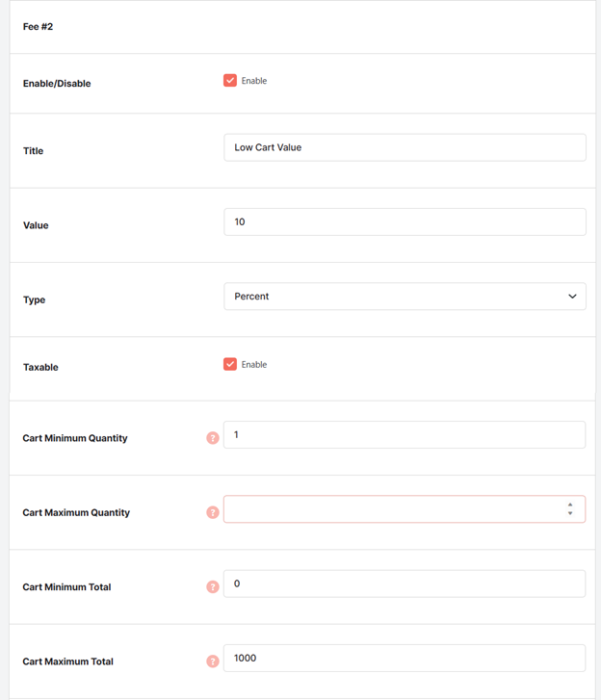Click chevron arrow in Type select
The height and width of the screenshot is (700, 601).
pos(572,297)
